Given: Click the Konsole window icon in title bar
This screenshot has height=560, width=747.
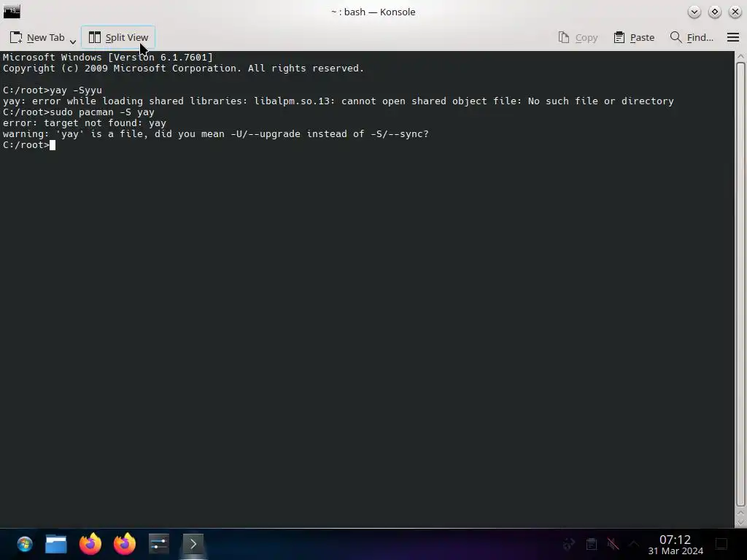Looking at the screenshot, I should [12, 12].
